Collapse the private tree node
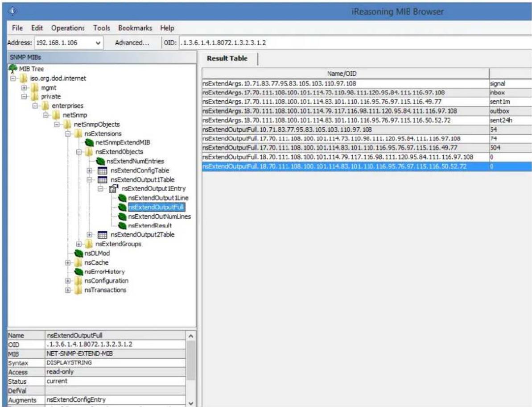 [24, 97]
